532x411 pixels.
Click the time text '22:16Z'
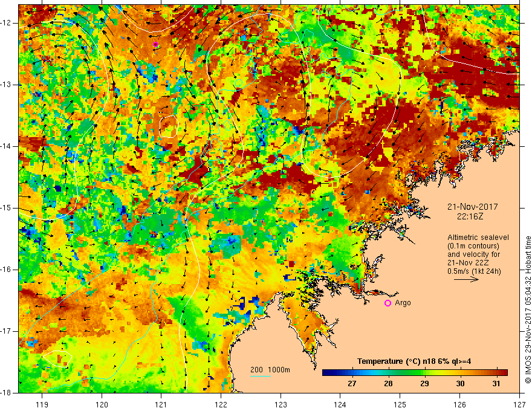click(470, 216)
